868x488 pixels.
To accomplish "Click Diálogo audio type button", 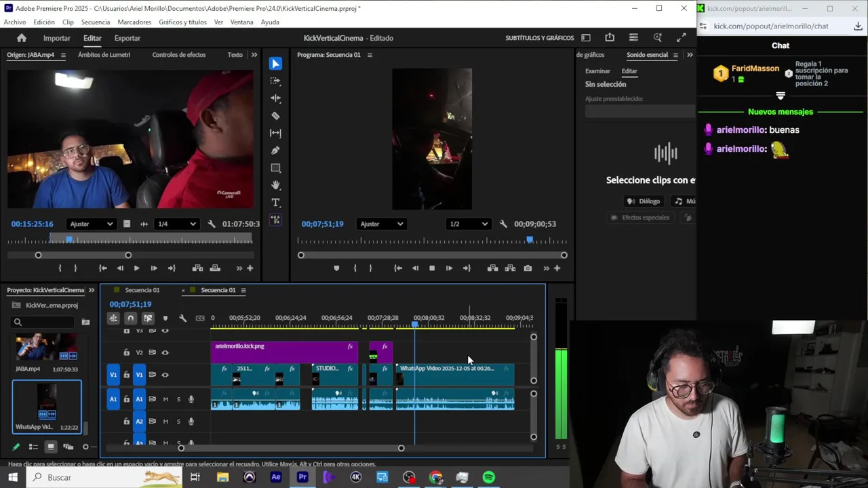I will click(x=644, y=201).
